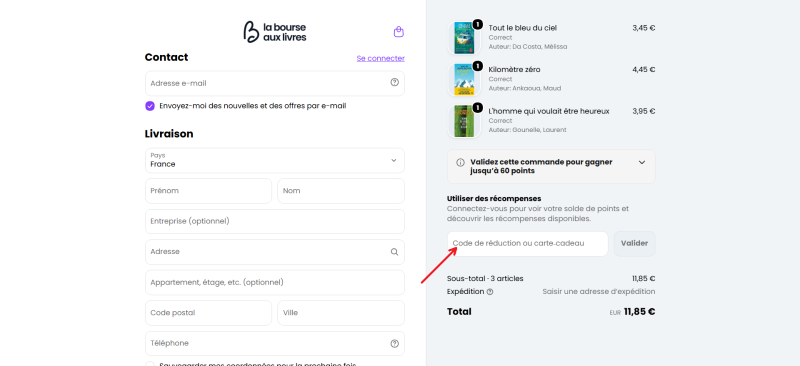This screenshot has width=800, height=366.
Task: Focus the Nom input field
Action: point(341,191)
